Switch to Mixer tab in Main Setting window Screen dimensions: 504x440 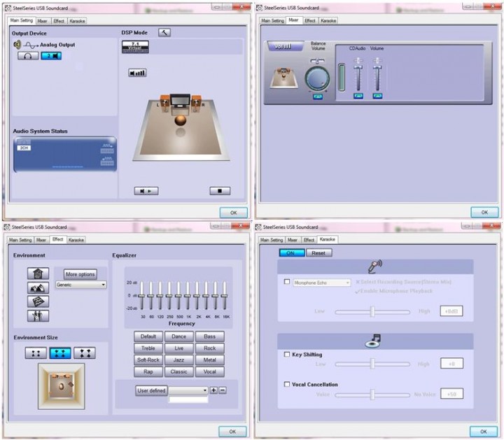pyautogui.click(x=42, y=21)
